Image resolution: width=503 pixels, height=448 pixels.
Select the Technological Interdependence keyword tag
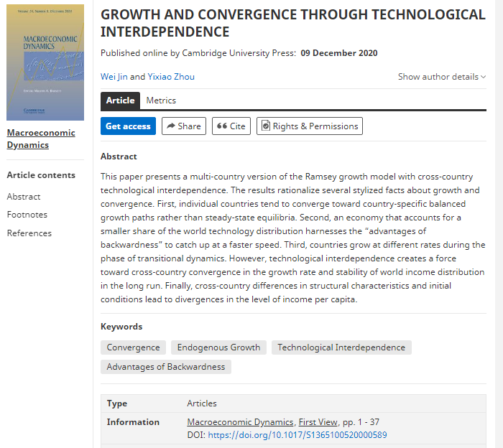[341, 347]
